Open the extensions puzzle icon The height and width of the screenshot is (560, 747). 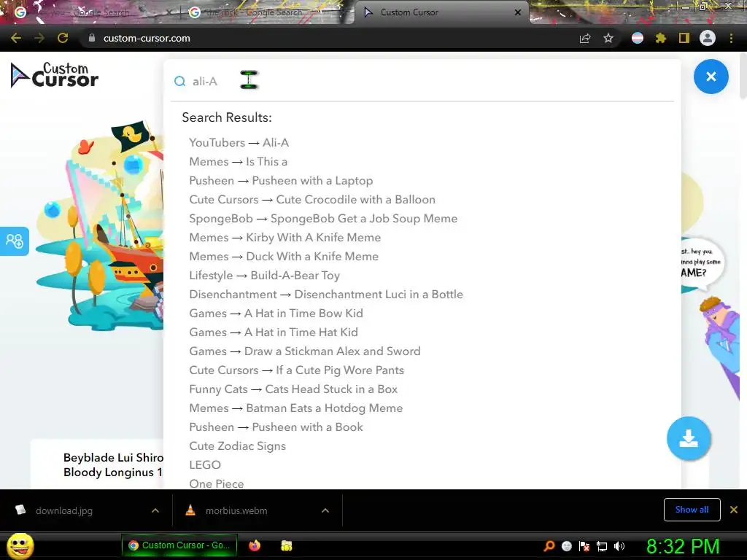661,38
